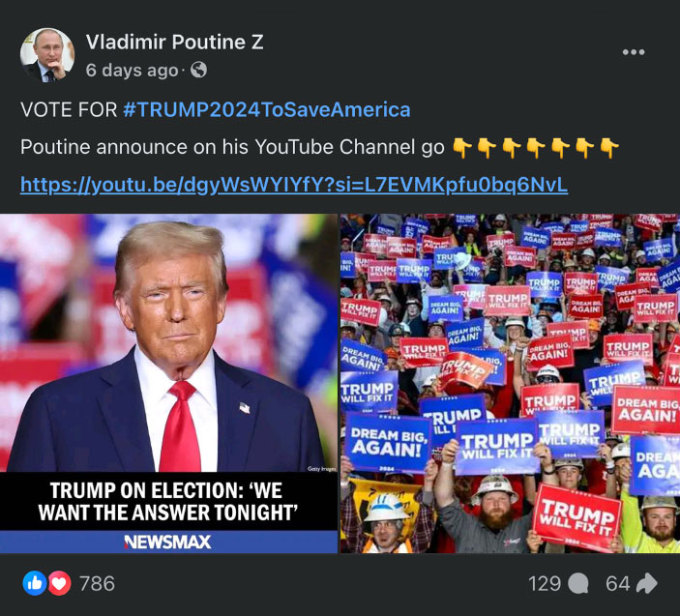
Task: Click the share arrow icon
Action: 647,583
